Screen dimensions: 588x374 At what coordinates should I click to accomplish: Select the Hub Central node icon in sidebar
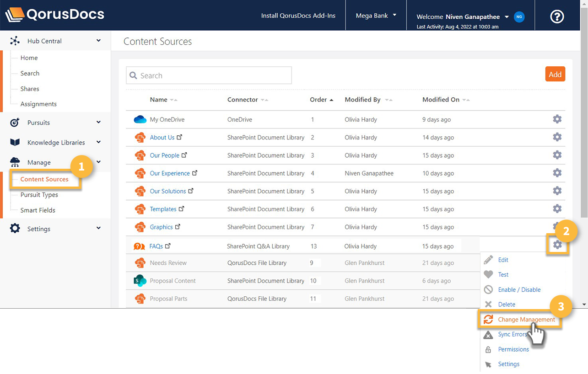tap(15, 40)
